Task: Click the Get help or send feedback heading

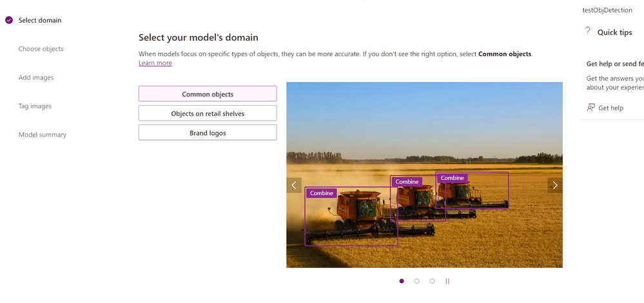Action: coord(615,64)
